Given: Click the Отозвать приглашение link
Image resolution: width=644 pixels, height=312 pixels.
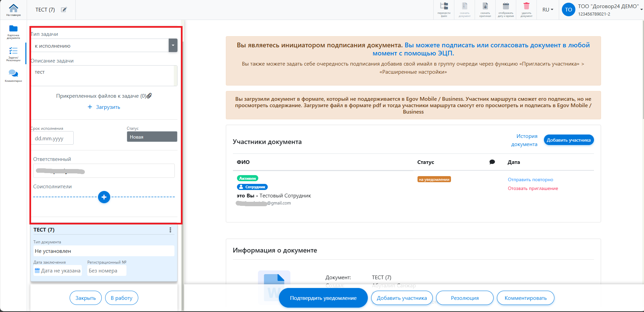Looking at the screenshot, I should (533, 189).
